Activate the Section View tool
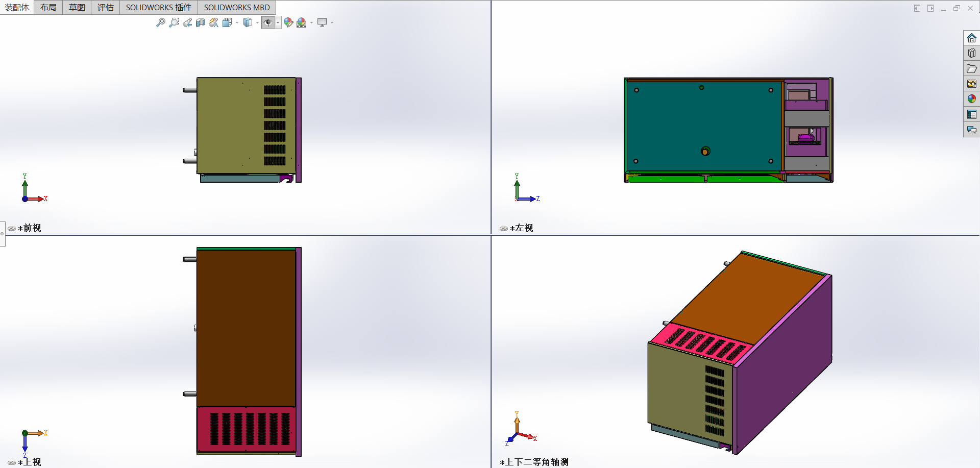 [x=201, y=22]
